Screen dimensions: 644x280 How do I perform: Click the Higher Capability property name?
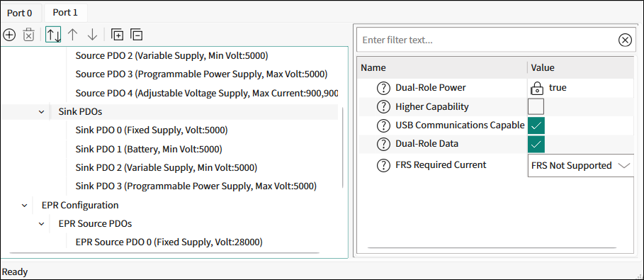point(432,106)
